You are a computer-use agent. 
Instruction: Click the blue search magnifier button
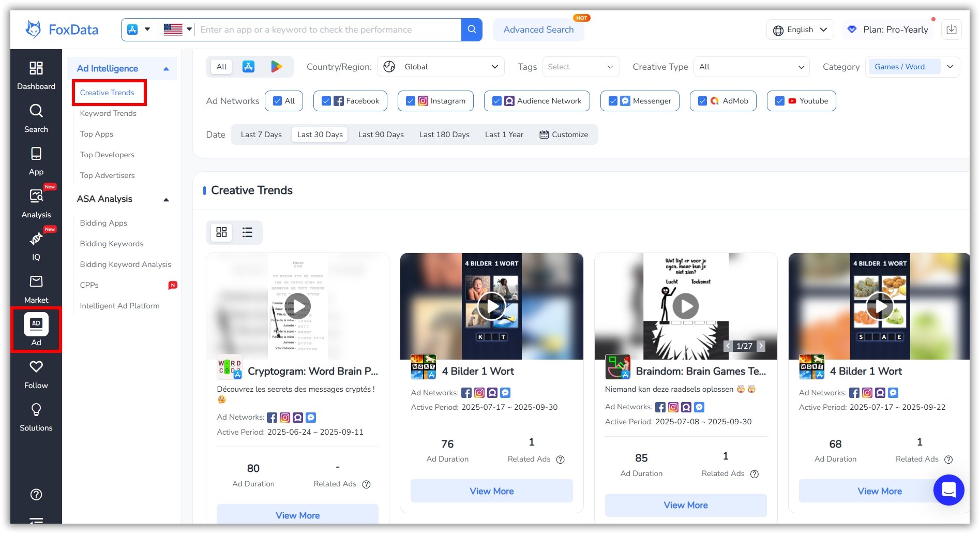tap(471, 29)
